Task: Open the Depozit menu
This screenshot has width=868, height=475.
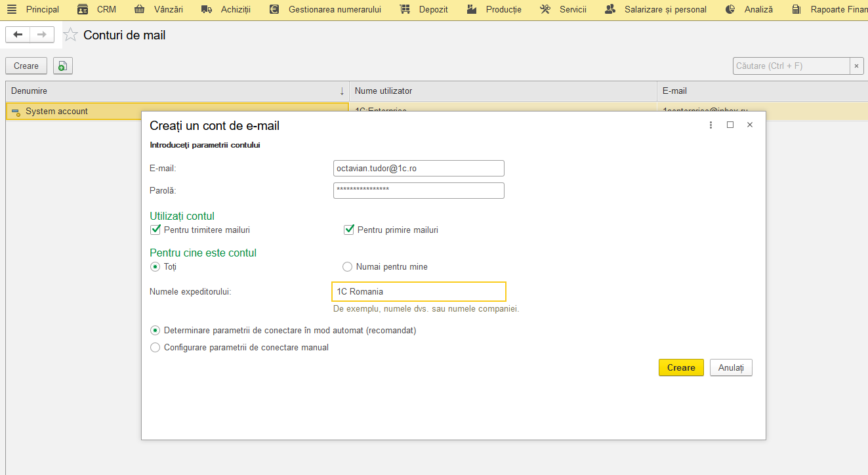Action: tap(423, 9)
